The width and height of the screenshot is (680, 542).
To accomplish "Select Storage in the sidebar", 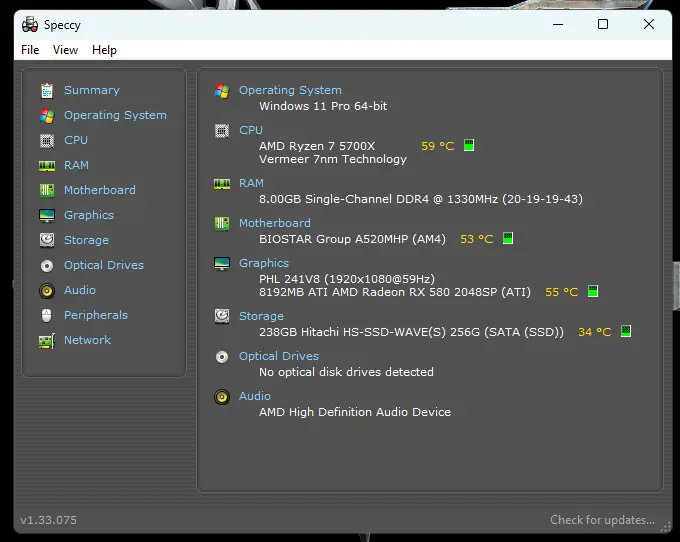I will click(86, 240).
